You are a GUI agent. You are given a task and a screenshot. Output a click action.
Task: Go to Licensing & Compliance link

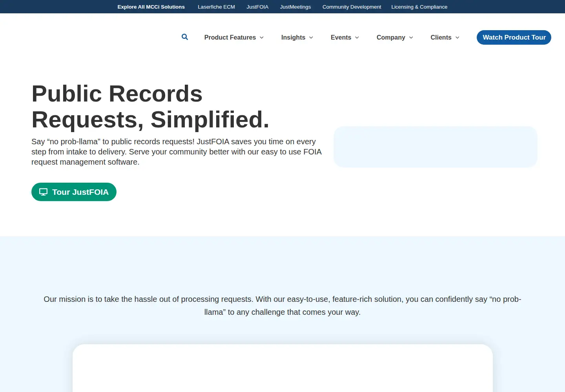tap(419, 7)
